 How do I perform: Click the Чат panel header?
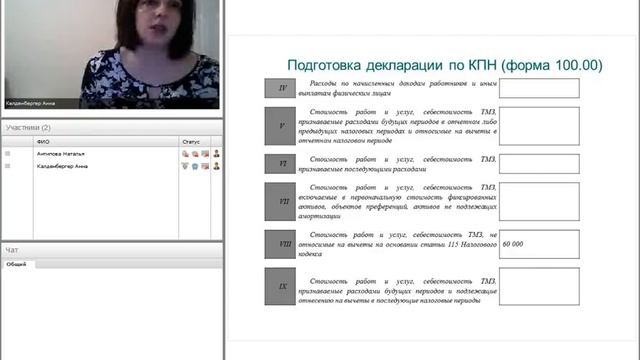pos(112,250)
